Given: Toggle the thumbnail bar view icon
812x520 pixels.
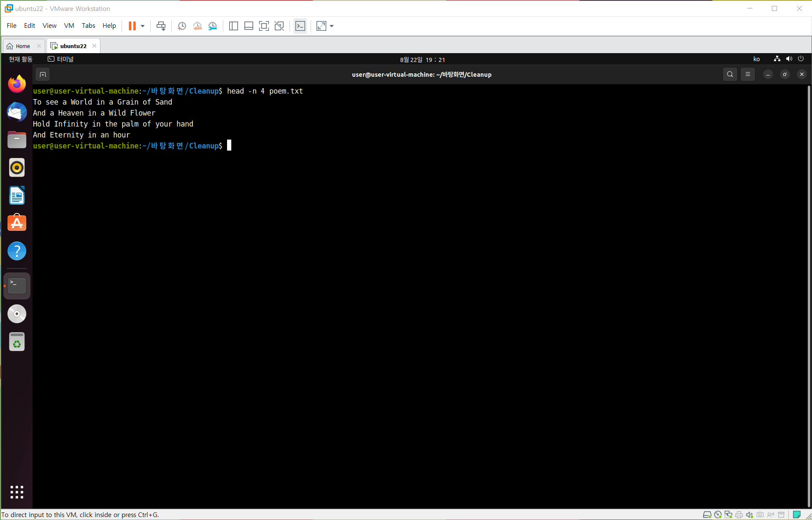Looking at the screenshot, I should click(x=249, y=26).
